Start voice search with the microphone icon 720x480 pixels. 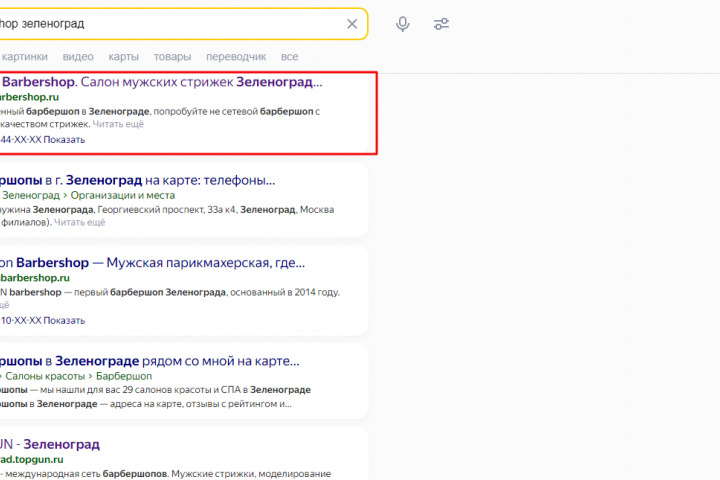pos(403,24)
